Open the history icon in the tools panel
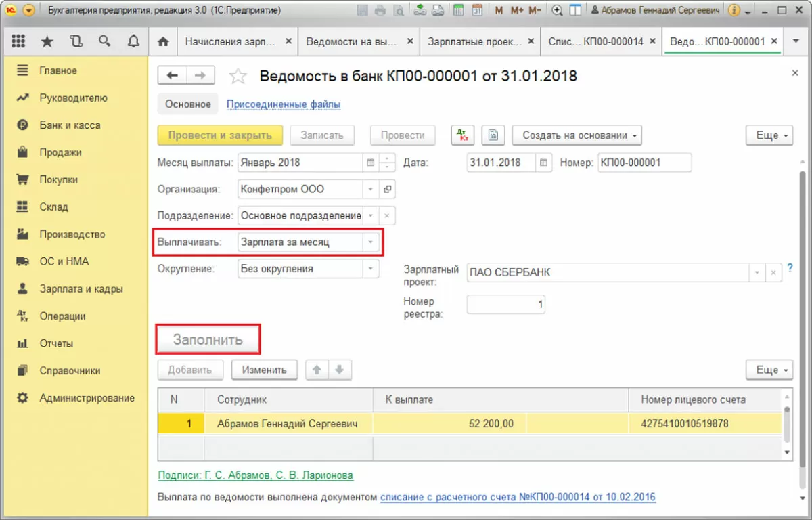 point(76,41)
